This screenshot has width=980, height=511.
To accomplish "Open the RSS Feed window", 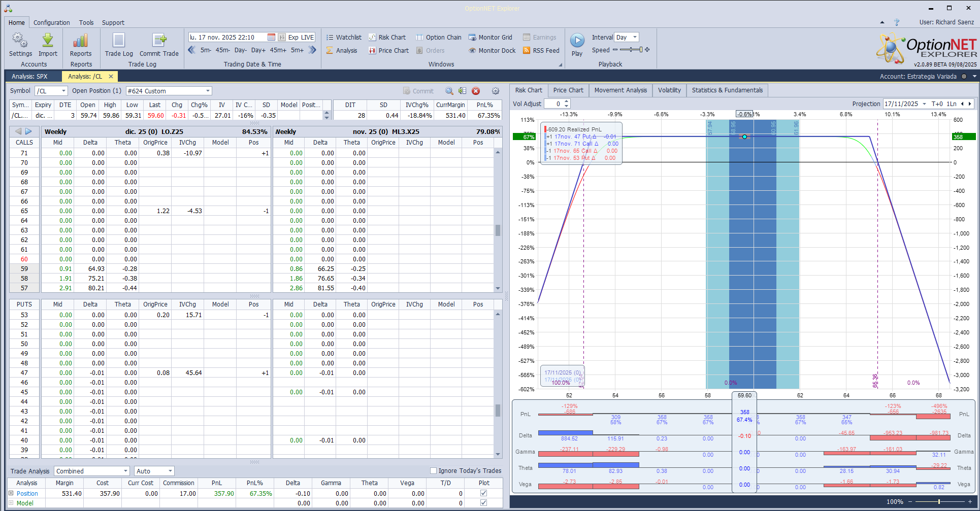I will [541, 50].
